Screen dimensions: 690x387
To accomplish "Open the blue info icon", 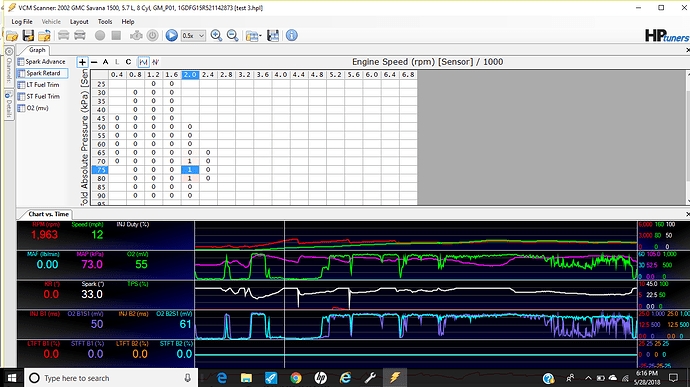I will click(x=292, y=36).
